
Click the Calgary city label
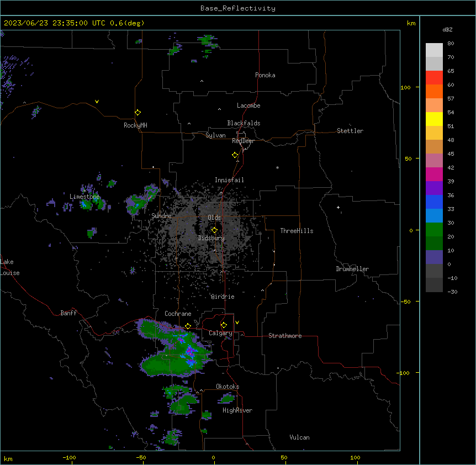(x=220, y=333)
